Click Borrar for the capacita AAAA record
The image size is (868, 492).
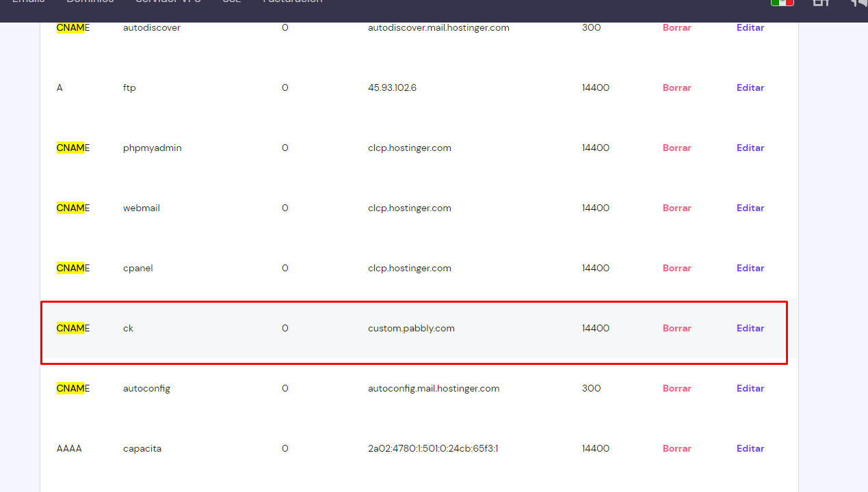tap(676, 449)
